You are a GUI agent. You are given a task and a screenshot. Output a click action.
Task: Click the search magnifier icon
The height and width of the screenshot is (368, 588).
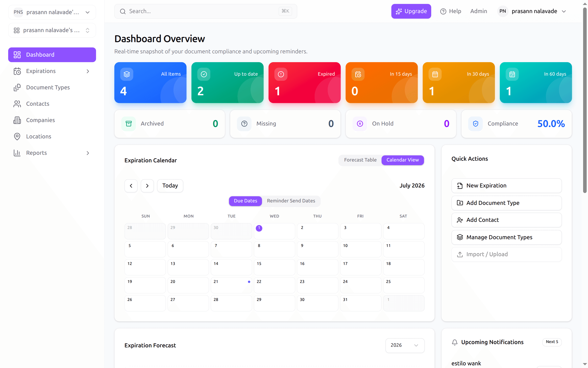click(x=123, y=11)
